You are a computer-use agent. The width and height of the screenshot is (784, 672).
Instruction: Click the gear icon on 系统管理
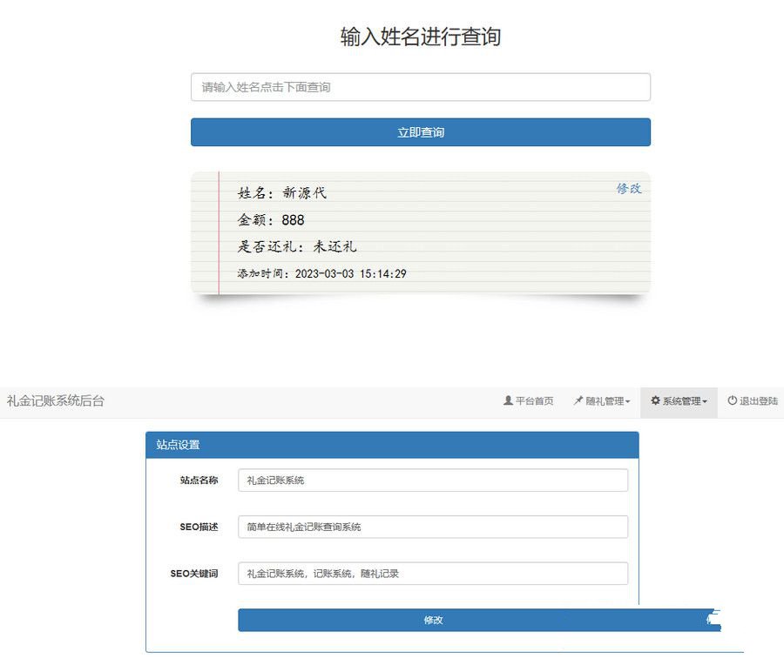[654, 401]
